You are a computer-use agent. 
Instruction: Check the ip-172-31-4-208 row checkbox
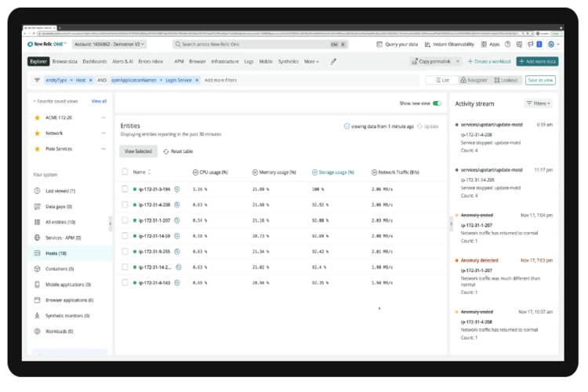click(x=125, y=205)
